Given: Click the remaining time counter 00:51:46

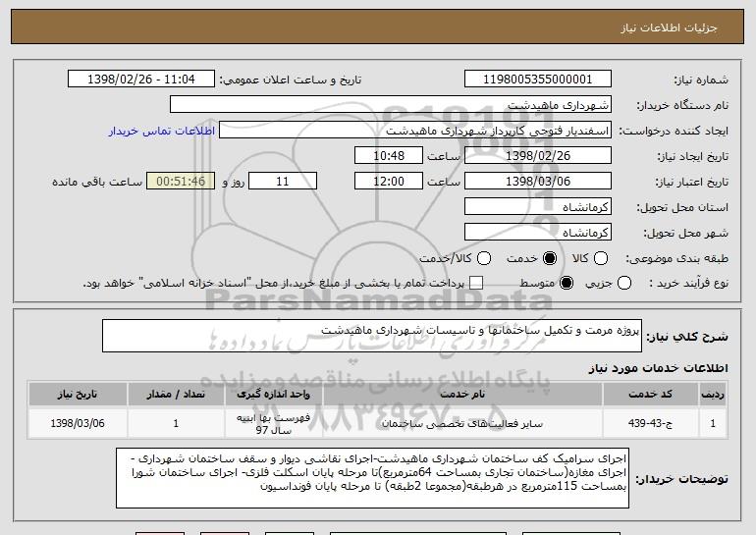Looking at the screenshot, I should [x=181, y=182].
